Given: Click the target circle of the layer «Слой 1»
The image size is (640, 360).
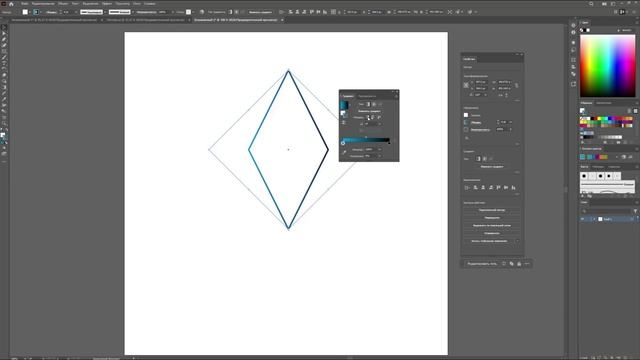Looking at the screenshot, I should pyautogui.click(x=631, y=219).
